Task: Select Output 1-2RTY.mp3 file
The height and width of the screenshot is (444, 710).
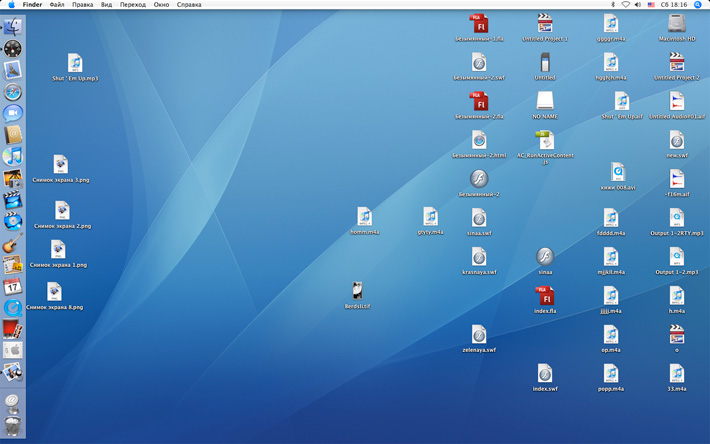Action: pos(676,218)
